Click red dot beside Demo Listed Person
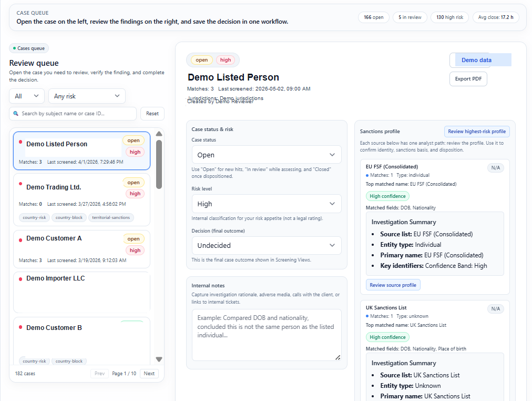Image resolution: width=532 pixels, height=401 pixels. (x=21, y=142)
